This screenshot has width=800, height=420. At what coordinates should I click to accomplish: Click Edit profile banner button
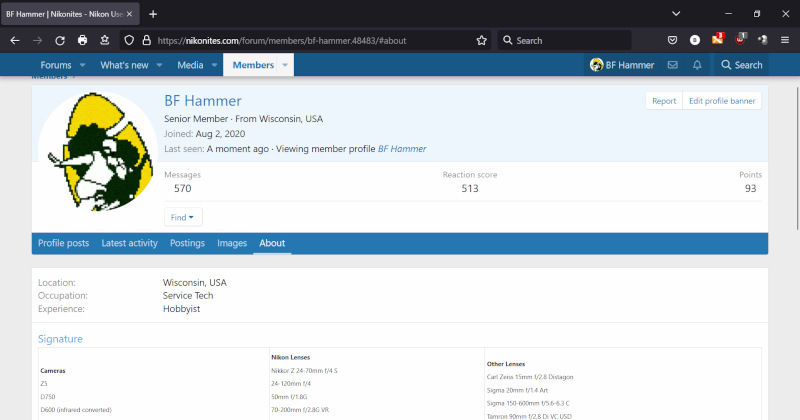722,101
